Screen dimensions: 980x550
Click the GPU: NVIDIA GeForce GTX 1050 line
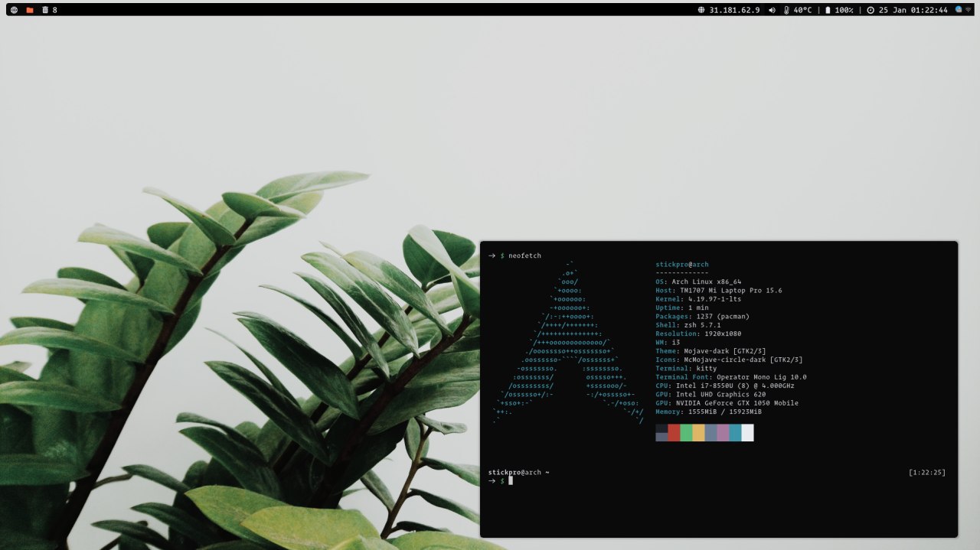coord(727,403)
